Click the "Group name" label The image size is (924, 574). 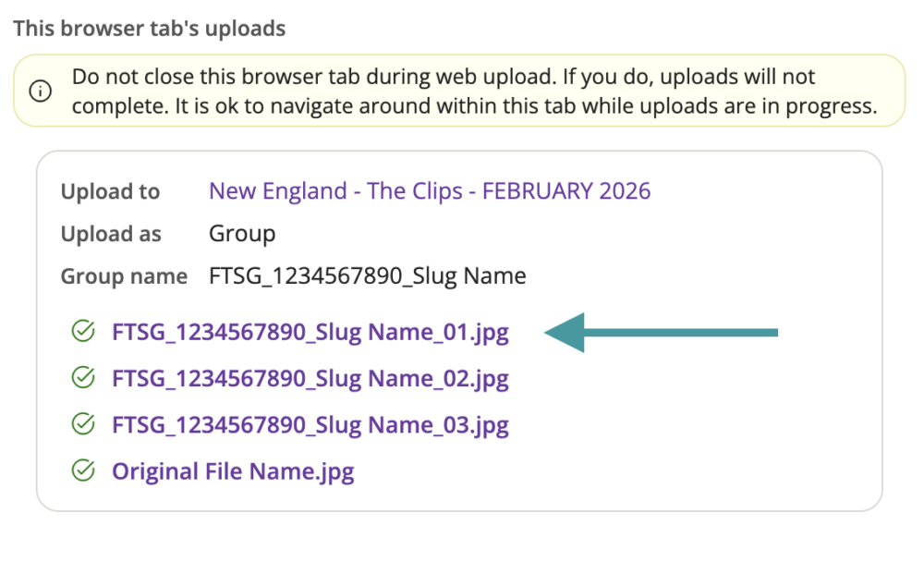coord(124,276)
